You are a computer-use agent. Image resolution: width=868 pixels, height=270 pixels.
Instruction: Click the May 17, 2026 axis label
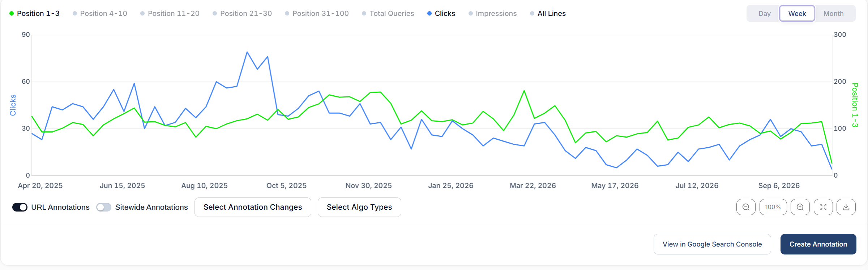(x=615, y=186)
